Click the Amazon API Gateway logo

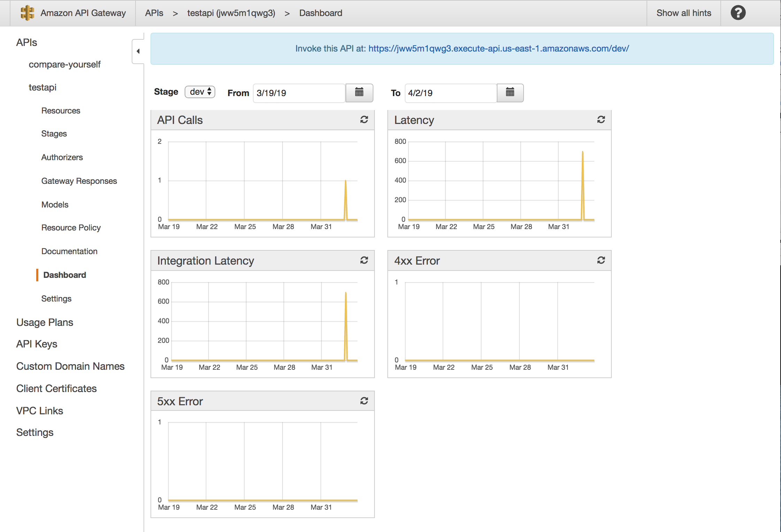point(27,13)
